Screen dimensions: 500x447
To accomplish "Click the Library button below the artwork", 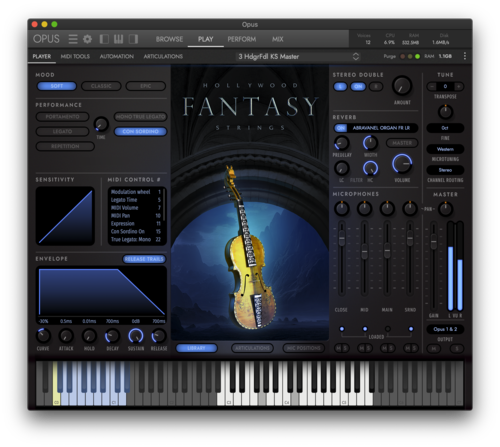I will (x=196, y=348).
